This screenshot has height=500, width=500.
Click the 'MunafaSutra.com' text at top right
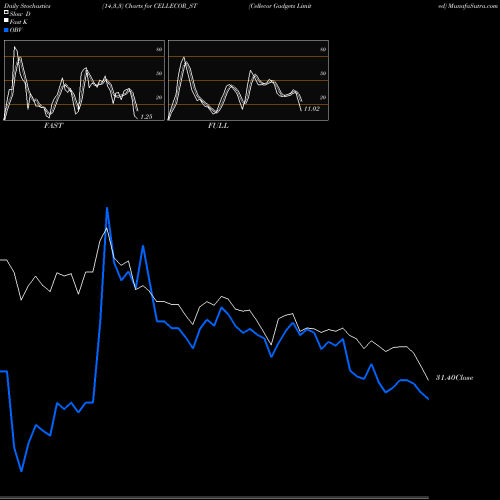[x=473, y=6]
